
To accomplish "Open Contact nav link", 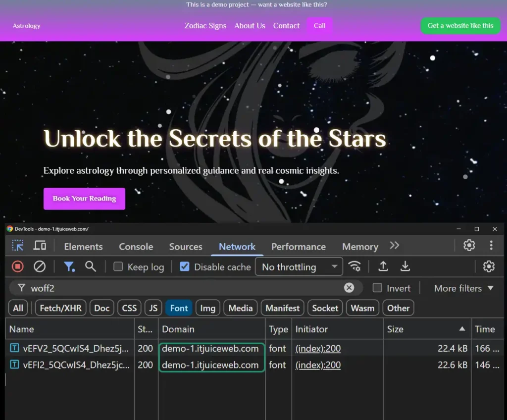I will click(x=286, y=26).
